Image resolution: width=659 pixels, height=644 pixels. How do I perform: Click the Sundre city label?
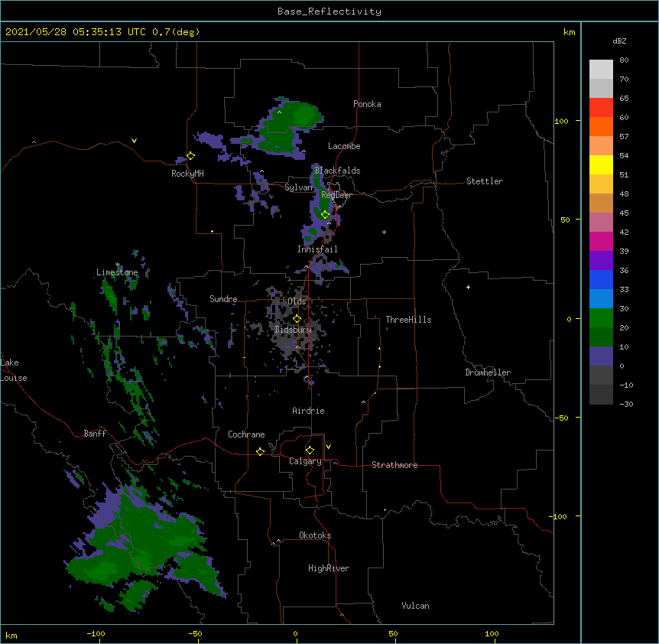click(223, 299)
